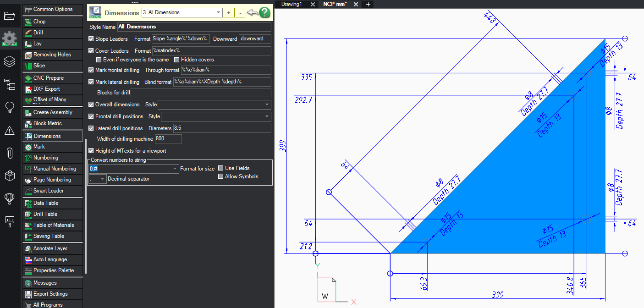Open the Block Metric tool

point(53,123)
